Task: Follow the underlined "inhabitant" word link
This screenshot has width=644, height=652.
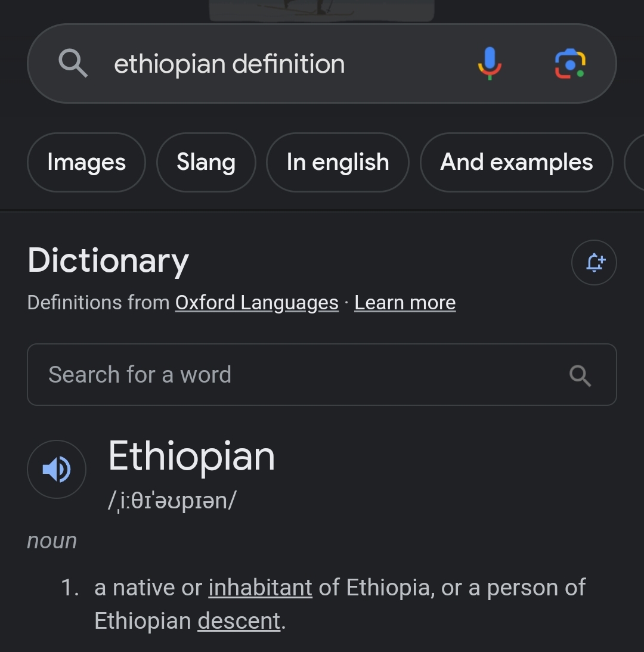Action: (260, 588)
